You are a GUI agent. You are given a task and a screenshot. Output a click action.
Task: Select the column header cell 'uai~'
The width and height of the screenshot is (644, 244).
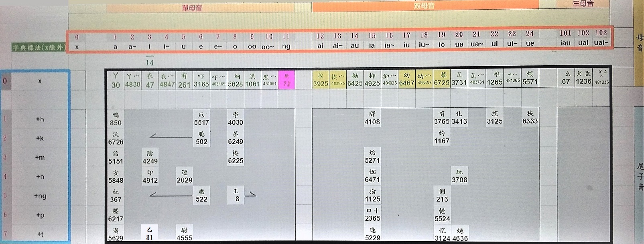(601, 43)
